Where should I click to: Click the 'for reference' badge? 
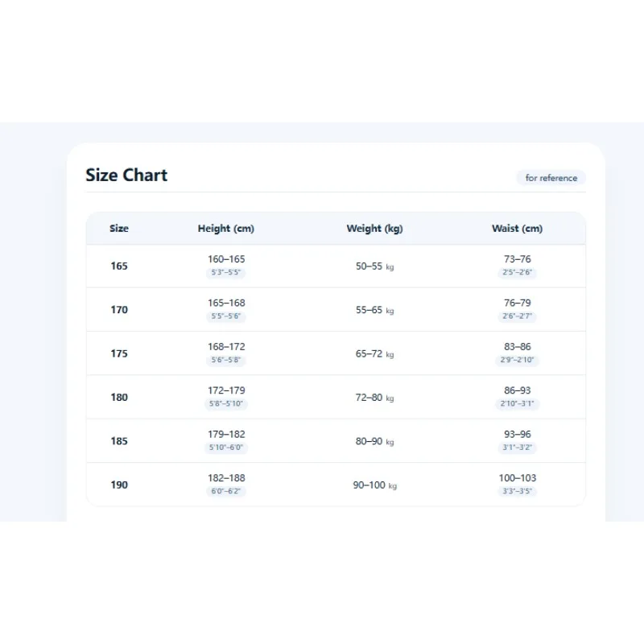551,178
